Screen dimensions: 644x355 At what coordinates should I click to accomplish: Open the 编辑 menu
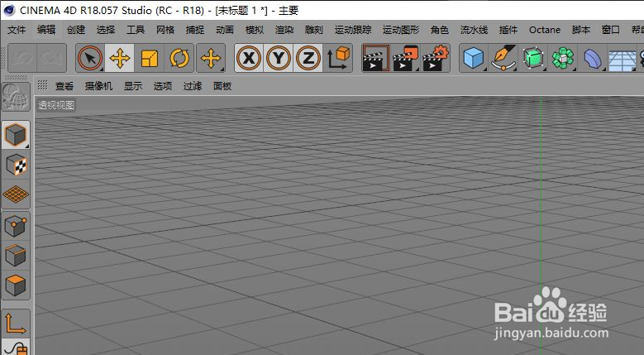[x=46, y=30]
